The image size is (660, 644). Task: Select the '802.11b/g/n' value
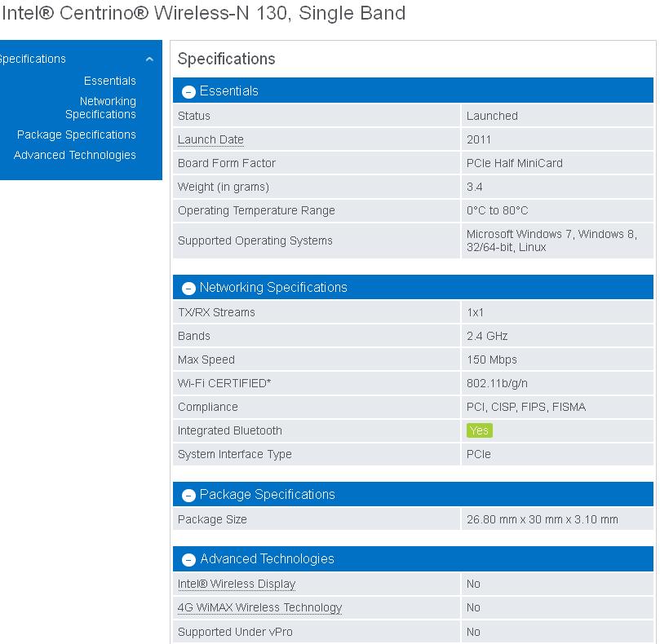tap(497, 383)
